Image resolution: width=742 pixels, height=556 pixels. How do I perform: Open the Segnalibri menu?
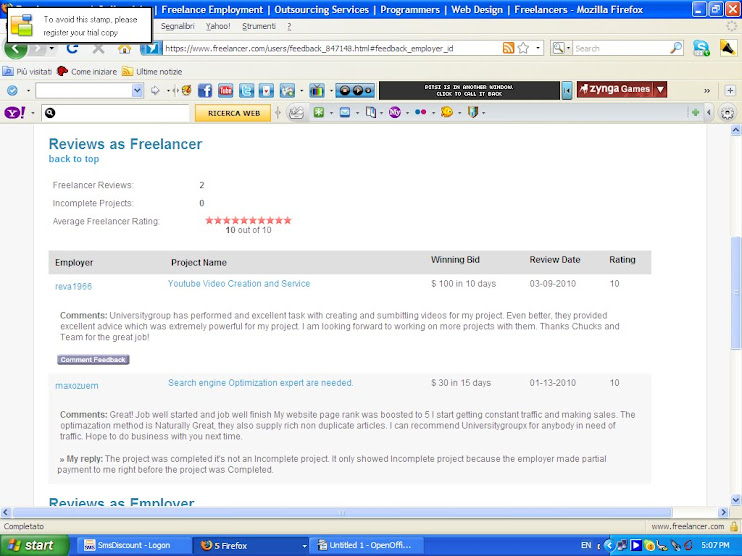click(177, 26)
